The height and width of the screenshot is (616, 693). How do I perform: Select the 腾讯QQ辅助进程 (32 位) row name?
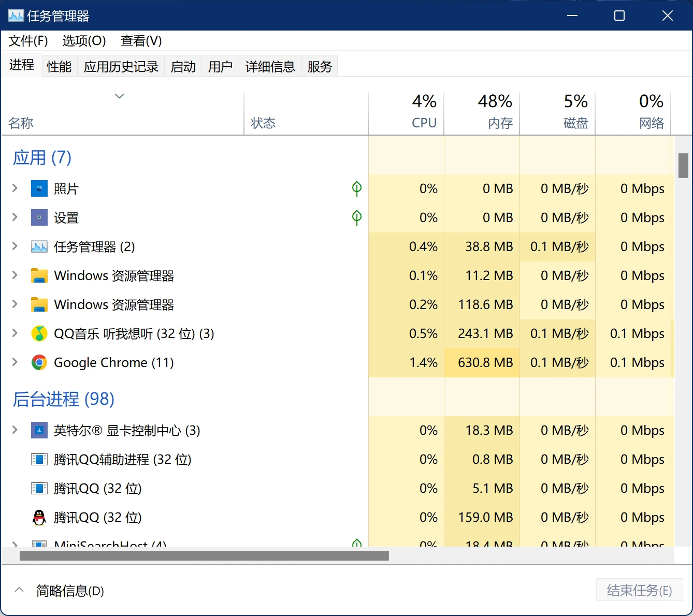(x=123, y=459)
